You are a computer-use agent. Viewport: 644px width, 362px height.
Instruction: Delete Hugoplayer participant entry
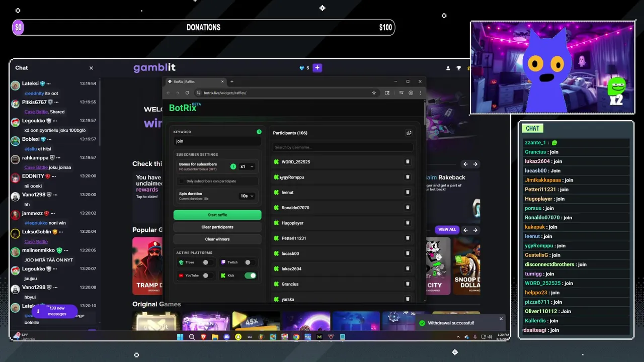pos(408,223)
